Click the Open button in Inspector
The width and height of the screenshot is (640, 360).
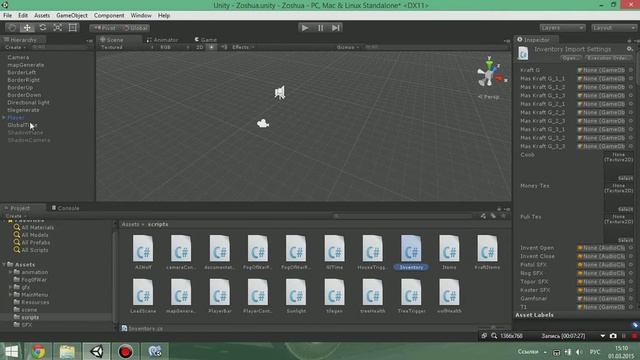[570, 58]
